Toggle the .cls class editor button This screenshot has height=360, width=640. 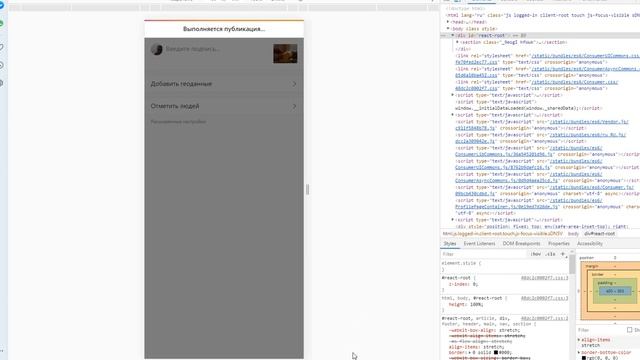click(x=550, y=254)
